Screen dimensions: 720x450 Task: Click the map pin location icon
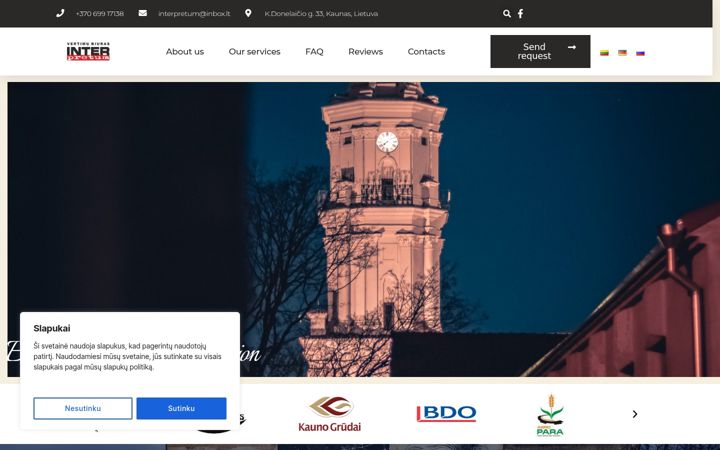point(248,13)
